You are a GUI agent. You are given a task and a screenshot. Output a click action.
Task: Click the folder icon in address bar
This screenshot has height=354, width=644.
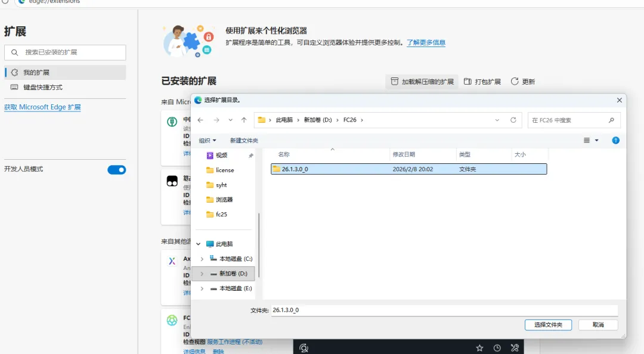262,120
